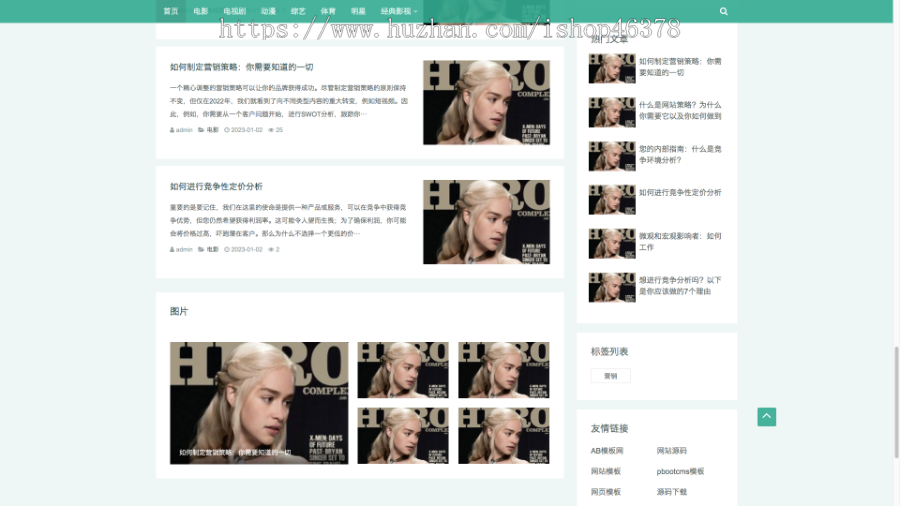Screen dimensions: 900x506
Task: Open article 如何制定营销策略：你需要知道的一切 title
Action: coord(242,67)
